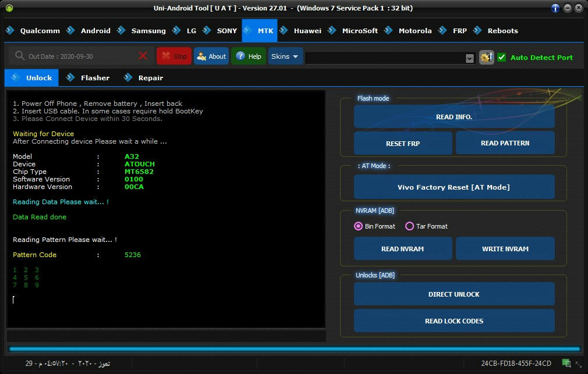
Task: Click the blue info icon in title bar
Action: pyautogui.click(x=555, y=8)
